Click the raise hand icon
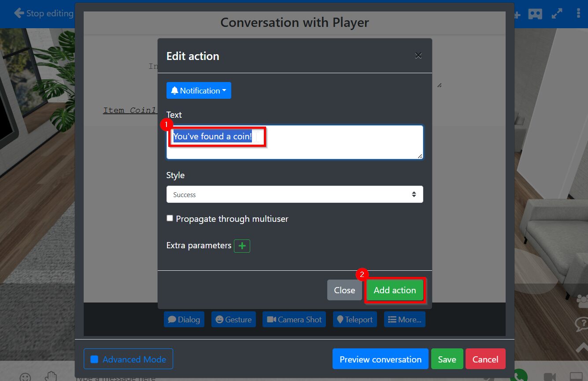 point(51,376)
